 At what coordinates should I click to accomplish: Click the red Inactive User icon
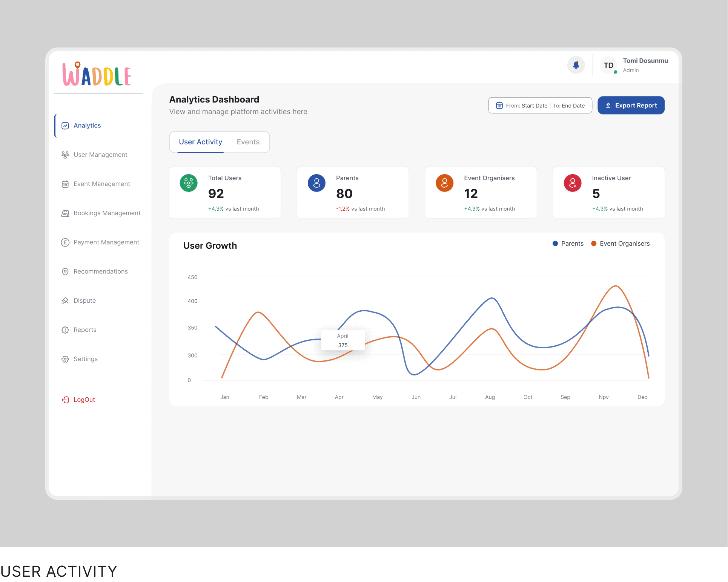click(x=572, y=183)
